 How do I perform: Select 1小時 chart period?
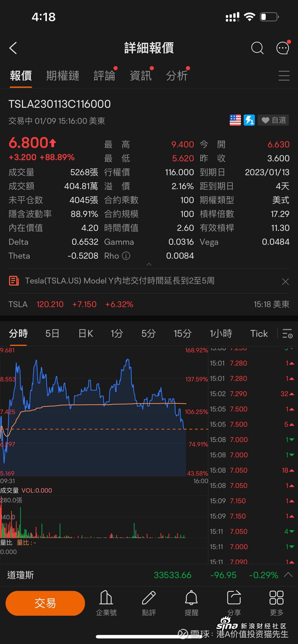(x=221, y=334)
